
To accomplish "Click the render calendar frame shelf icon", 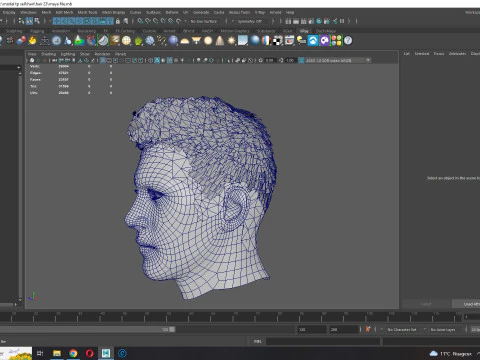I will pyautogui.click(x=289, y=41).
